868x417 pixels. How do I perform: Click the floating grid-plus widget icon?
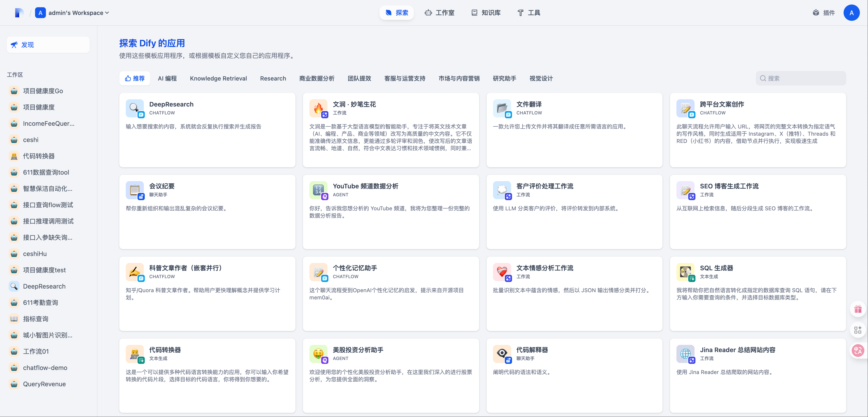pos(858,330)
